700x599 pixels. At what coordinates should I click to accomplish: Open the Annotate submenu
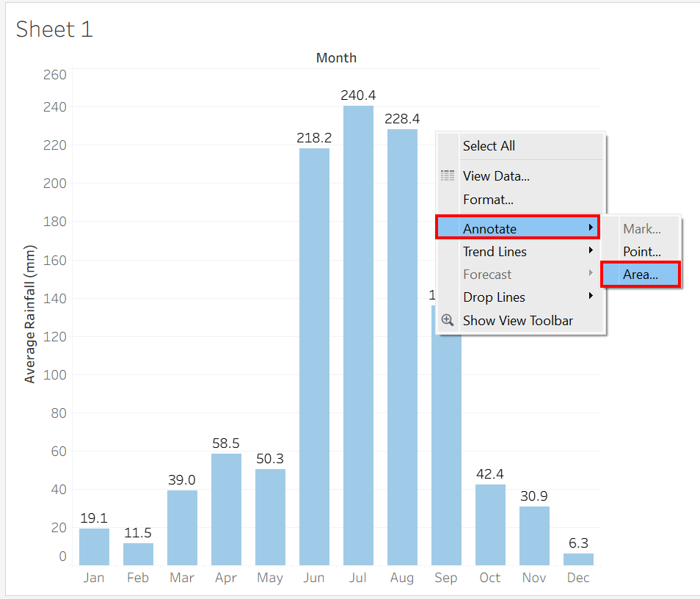[517, 228]
